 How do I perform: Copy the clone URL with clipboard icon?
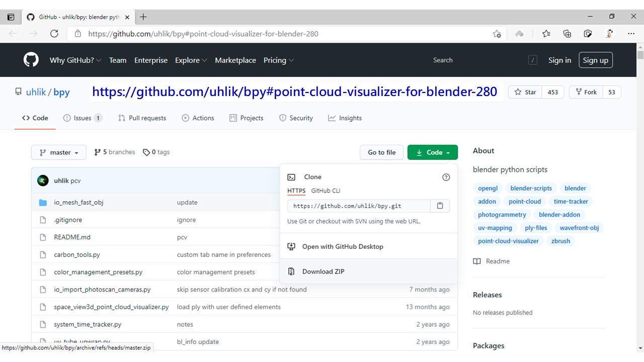(x=440, y=206)
